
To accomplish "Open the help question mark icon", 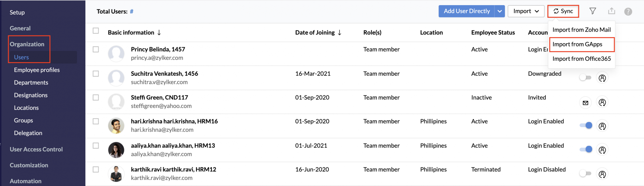I will 628,12.
